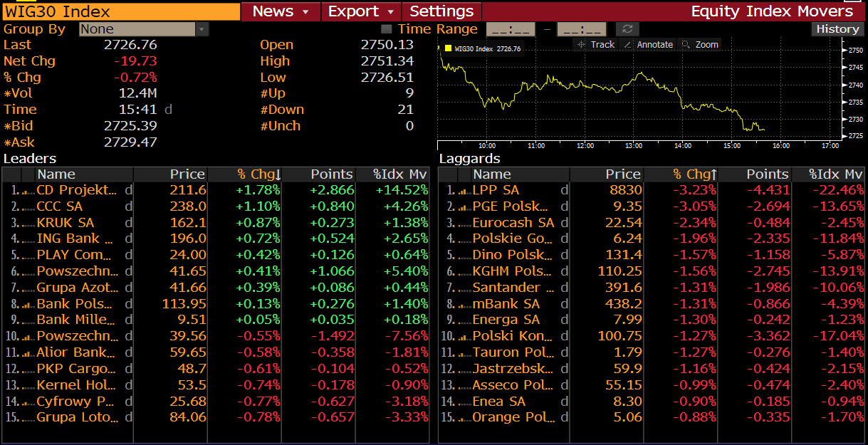
Task: Open the PGE Polska laggard row
Action: point(513,206)
